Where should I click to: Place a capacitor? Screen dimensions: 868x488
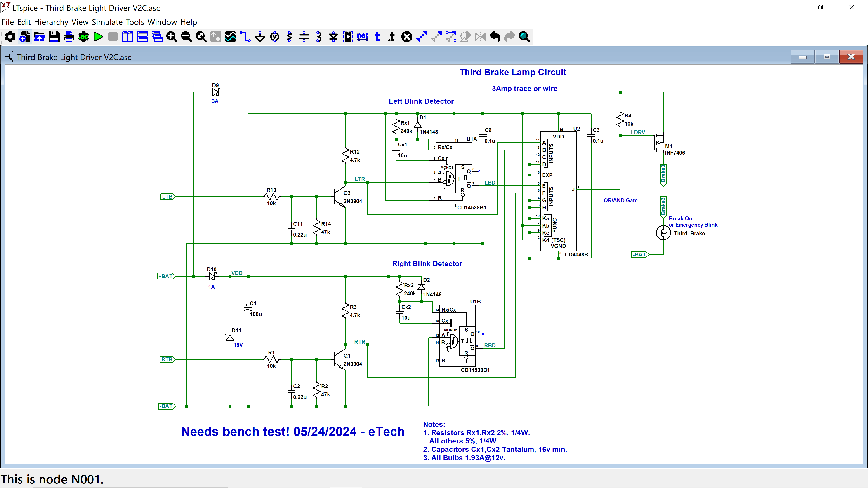(304, 36)
